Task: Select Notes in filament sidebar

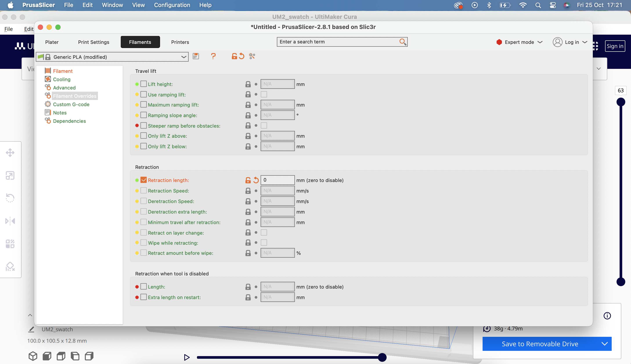Action: [59, 113]
